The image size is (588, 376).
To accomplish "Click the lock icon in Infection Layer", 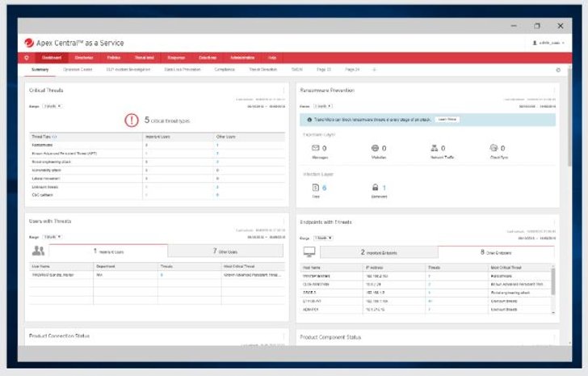I will [x=375, y=188].
